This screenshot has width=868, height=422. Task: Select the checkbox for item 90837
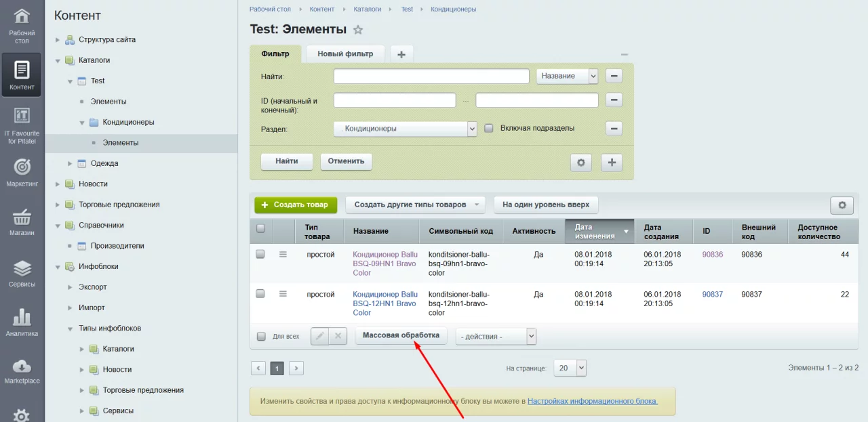(260, 294)
